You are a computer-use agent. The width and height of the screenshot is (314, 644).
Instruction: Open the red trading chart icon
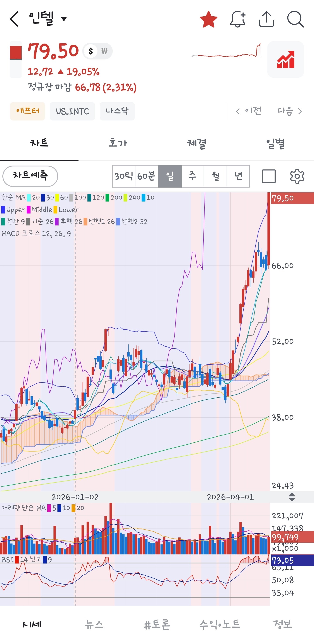tap(285, 59)
